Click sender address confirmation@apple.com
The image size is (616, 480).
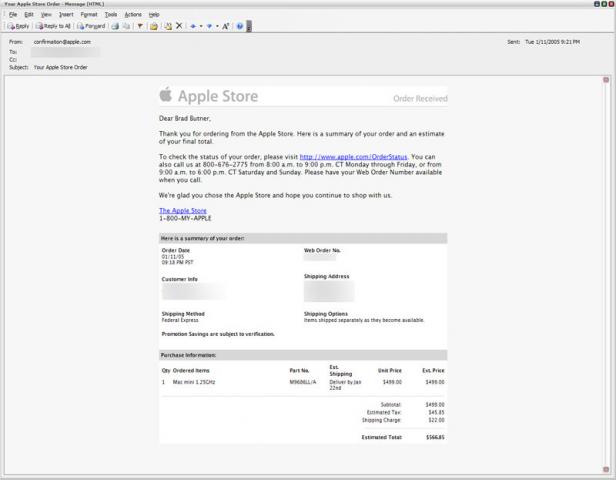62,42
